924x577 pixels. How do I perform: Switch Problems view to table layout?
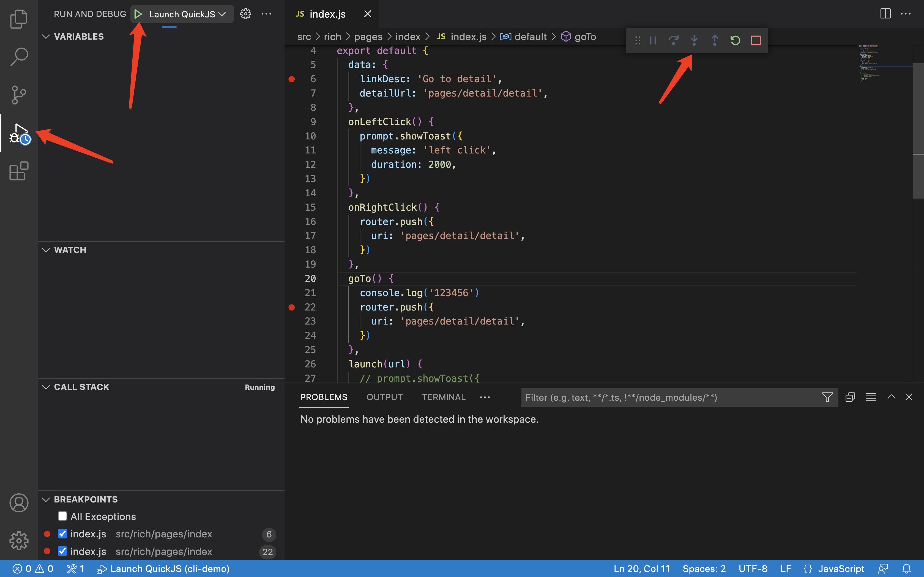pyautogui.click(x=871, y=397)
